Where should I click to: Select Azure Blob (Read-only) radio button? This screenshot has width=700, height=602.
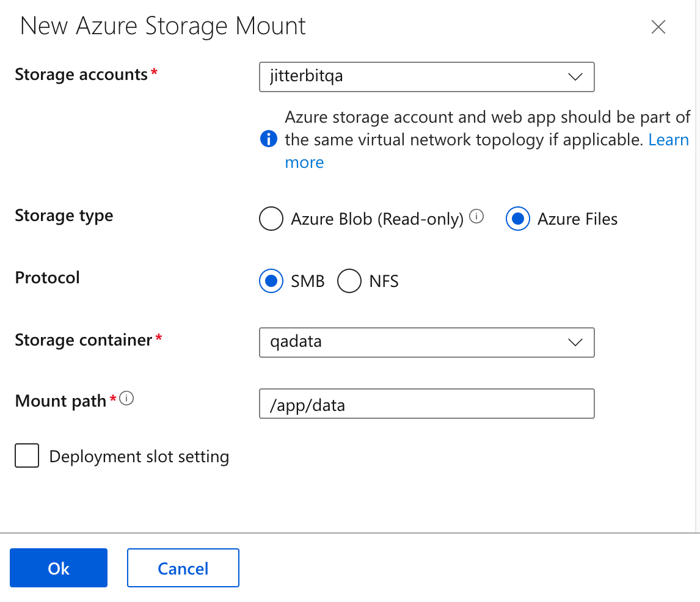271,219
